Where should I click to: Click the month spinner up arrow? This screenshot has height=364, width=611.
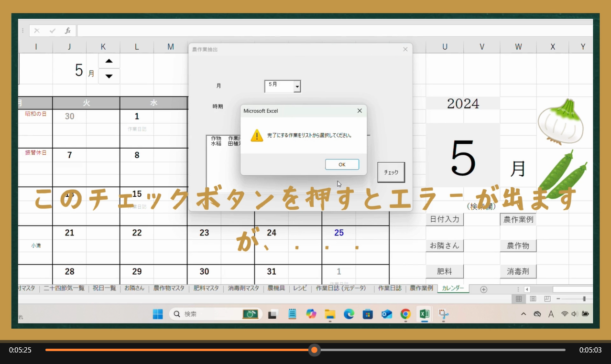click(x=109, y=61)
